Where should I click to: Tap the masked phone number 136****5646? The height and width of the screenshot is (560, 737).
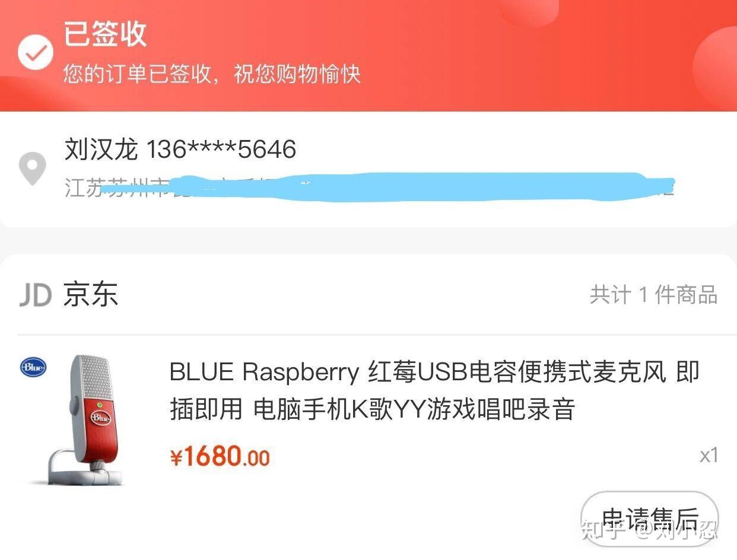(x=221, y=149)
